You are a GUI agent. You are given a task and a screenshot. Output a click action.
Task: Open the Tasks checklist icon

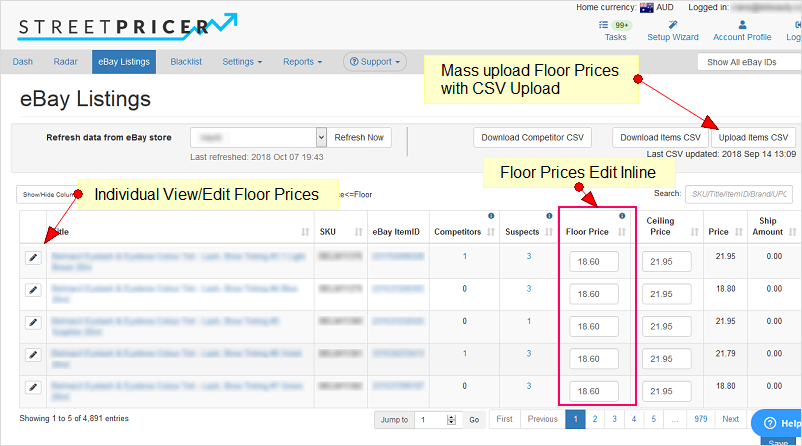(x=605, y=24)
